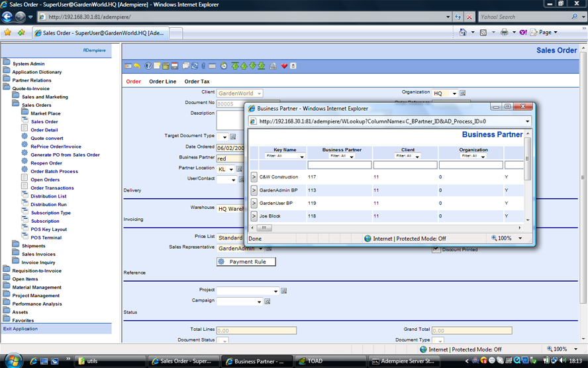588x368 pixels.
Task: Open Find/lookup record toolbar icon
Action: (x=273, y=66)
